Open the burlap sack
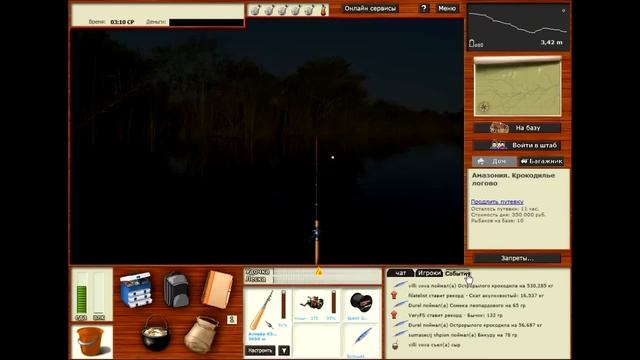 click(x=202, y=334)
